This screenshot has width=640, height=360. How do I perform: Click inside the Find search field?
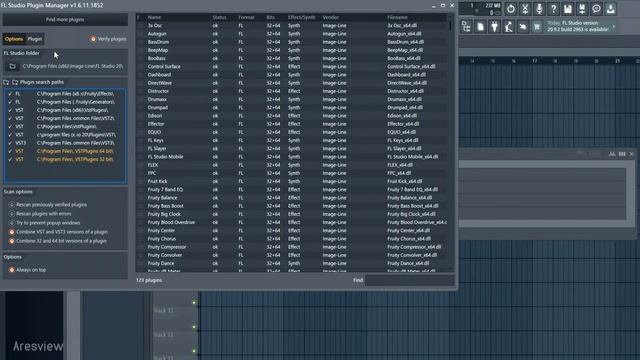(409, 280)
